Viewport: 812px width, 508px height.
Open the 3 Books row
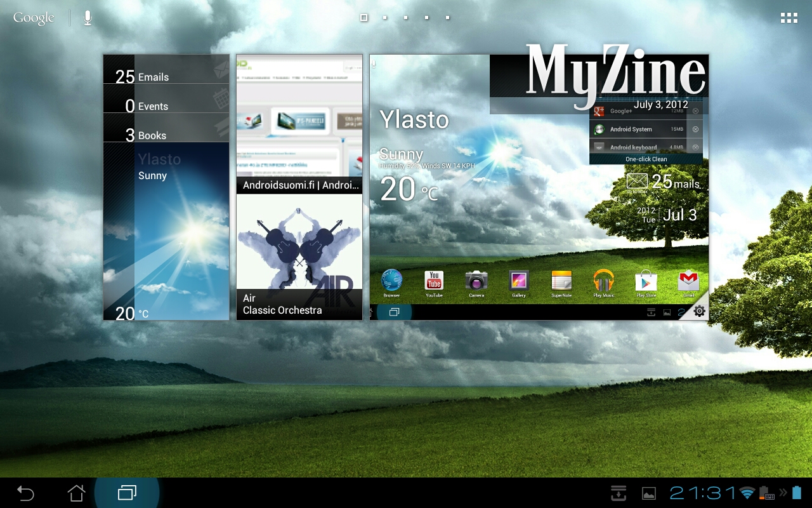[166, 128]
